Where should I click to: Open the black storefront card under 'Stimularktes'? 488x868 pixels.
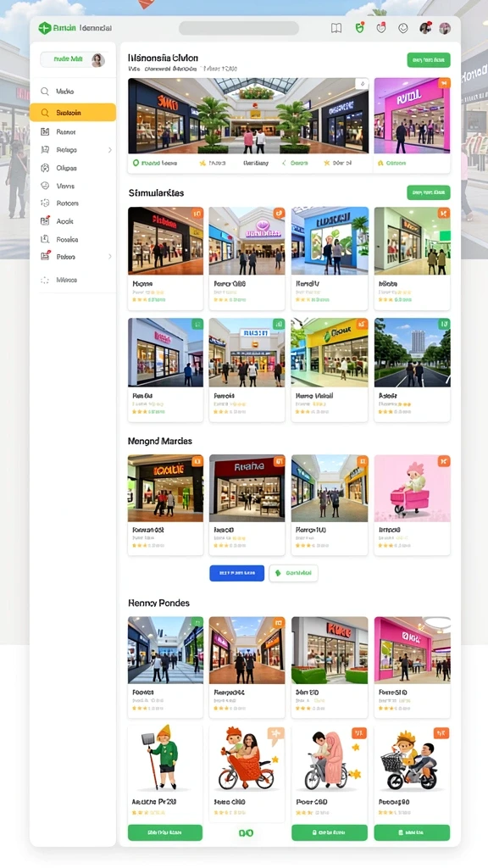point(166,259)
